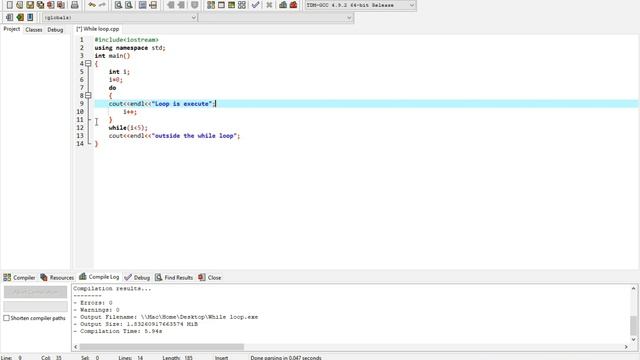Viewport: 640px width, 360px height.
Task: Click line number 7 beside 'do'
Action: pyautogui.click(x=82, y=88)
